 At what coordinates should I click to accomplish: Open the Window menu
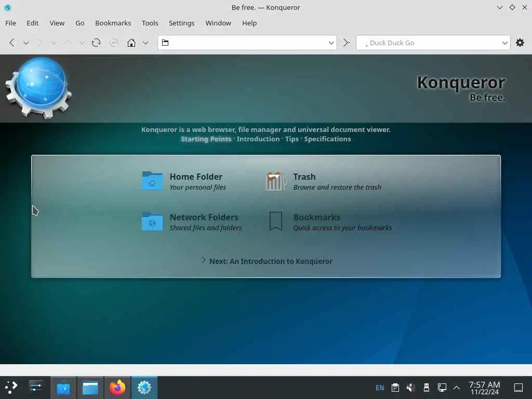tap(218, 23)
